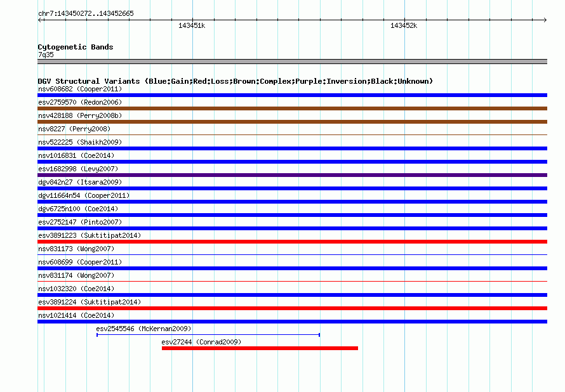Open dgv11664n54 (Cooper2011) label
This screenshot has height=392, width=565.
[x=84, y=195]
